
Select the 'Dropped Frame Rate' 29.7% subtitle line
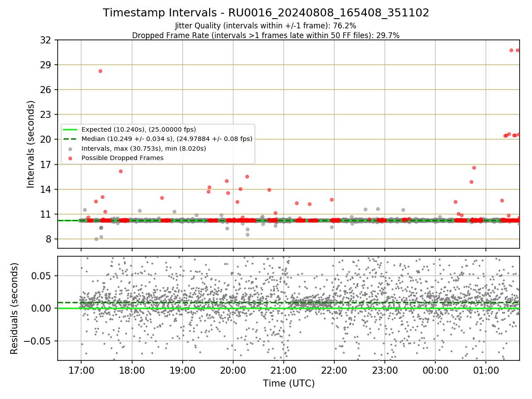click(x=266, y=35)
